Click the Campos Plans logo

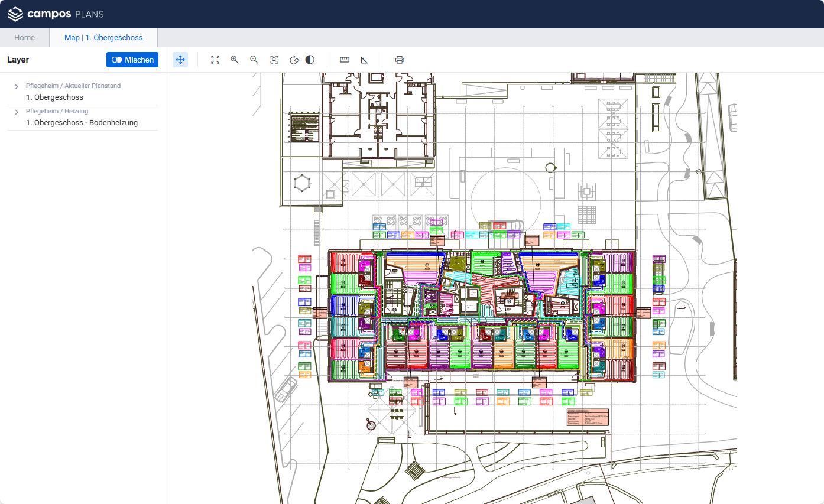tap(56, 14)
